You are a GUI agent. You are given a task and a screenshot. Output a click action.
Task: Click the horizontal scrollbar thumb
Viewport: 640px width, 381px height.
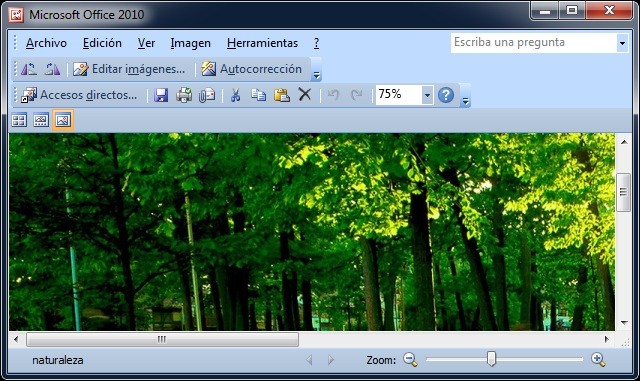point(162,339)
